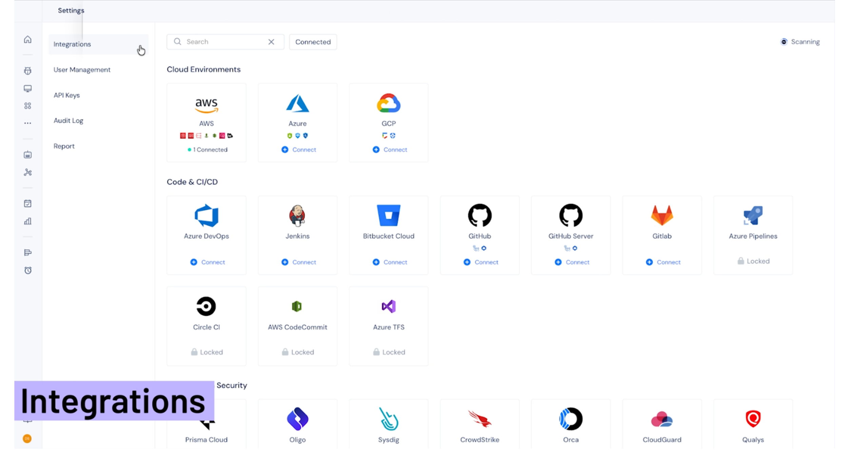Viewport: 868px width, 463px height.
Task: Open the Audit Log menu item
Action: click(68, 121)
